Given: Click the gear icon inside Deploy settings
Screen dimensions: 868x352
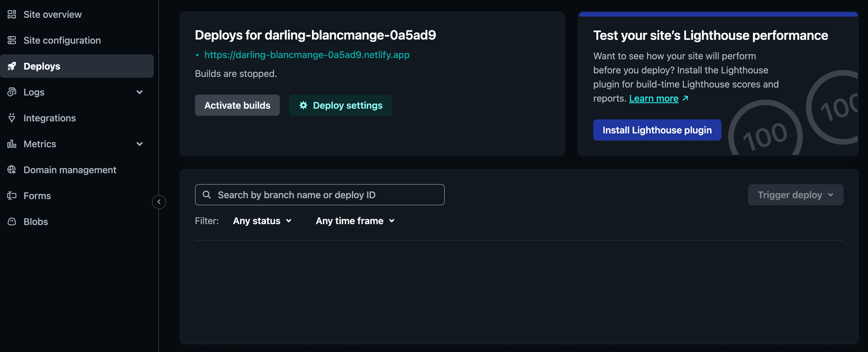Looking at the screenshot, I should [303, 105].
